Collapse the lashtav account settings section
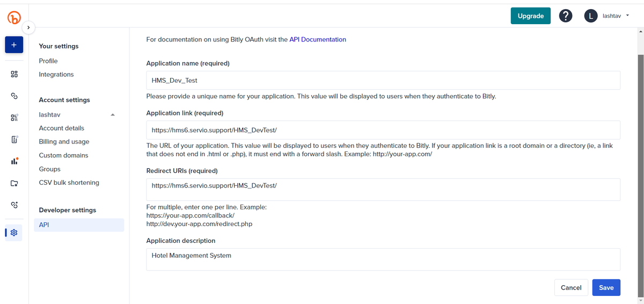Screen dimensions: 644x304 pyautogui.click(x=112, y=115)
